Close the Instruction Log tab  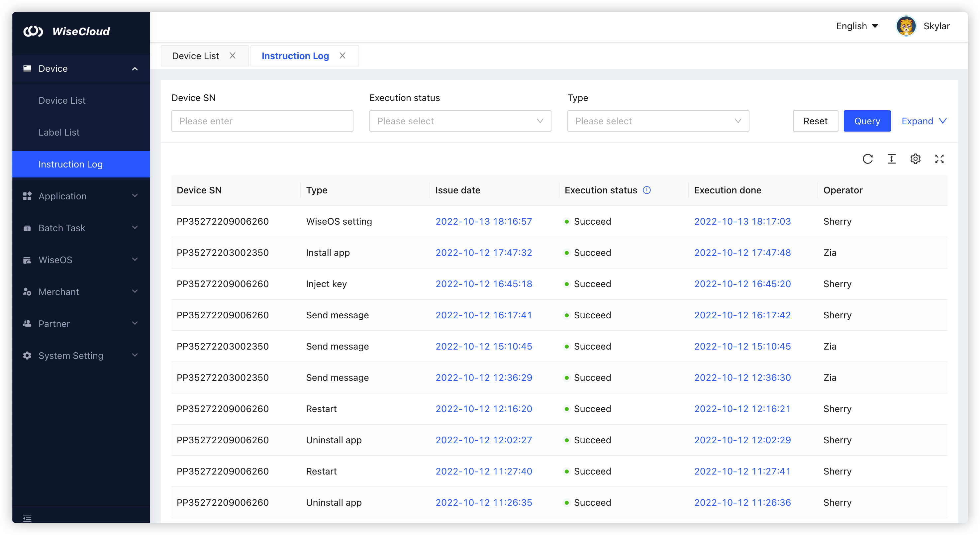point(343,55)
